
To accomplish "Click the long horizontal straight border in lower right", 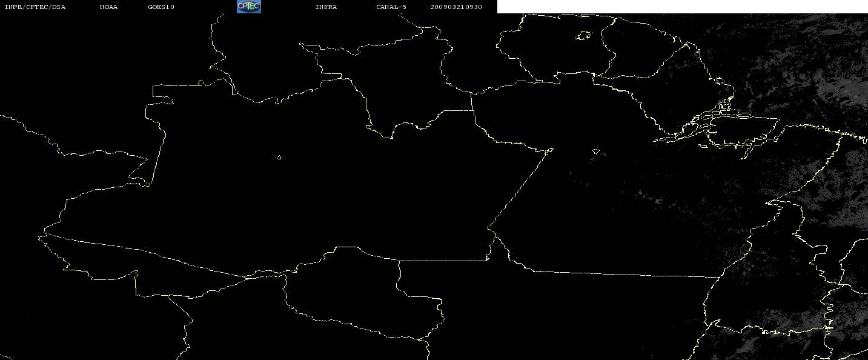I will click(x=624, y=274).
